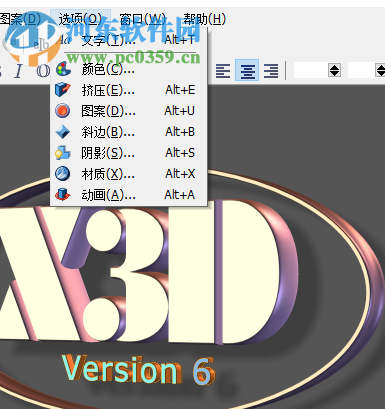This screenshot has width=385, height=409.
Task: Choose the 动画(A)... animation entry
Action: pyautogui.click(x=129, y=195)
